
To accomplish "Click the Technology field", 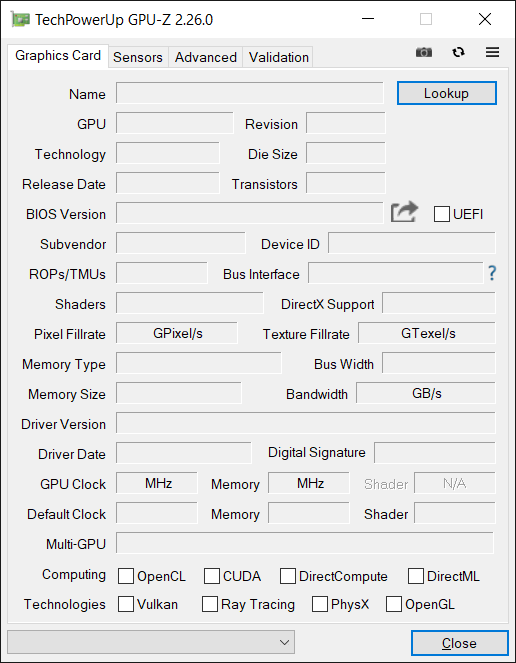I will tap(168, 153).
